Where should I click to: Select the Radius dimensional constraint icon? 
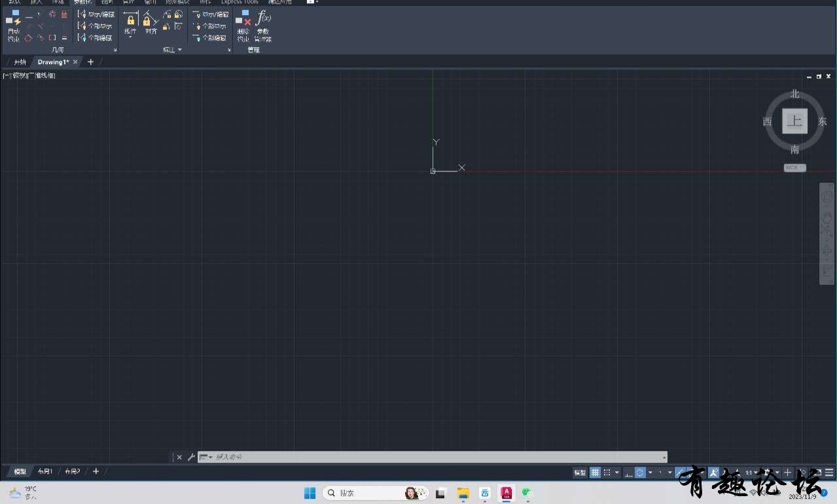tap(167, 14)
